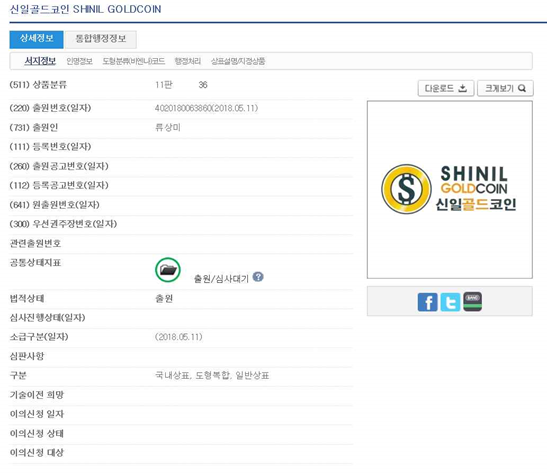Screen dimensions: 547x474
Task: Click application number 4020180063860(2018.05.11)
Action: point(207,108)
